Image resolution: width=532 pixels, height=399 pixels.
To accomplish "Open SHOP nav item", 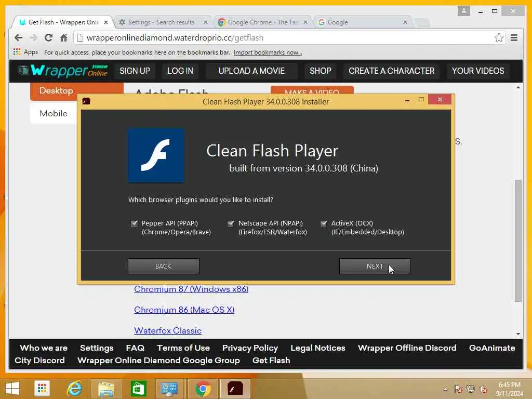I will pyautogui.click(x=320, y=71).
